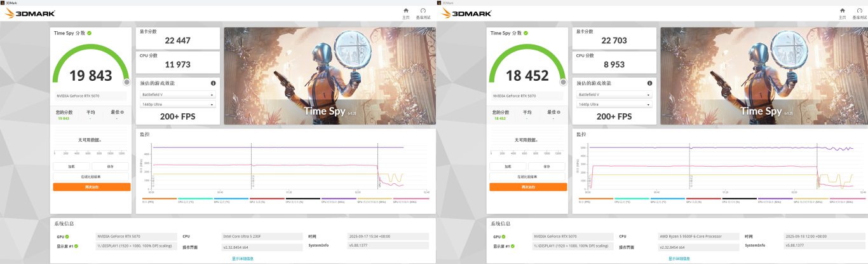Click help icon beside 最佳 in left window
Image resolution: width=868 pixels, height=264 pixels.
pos(122,112)
